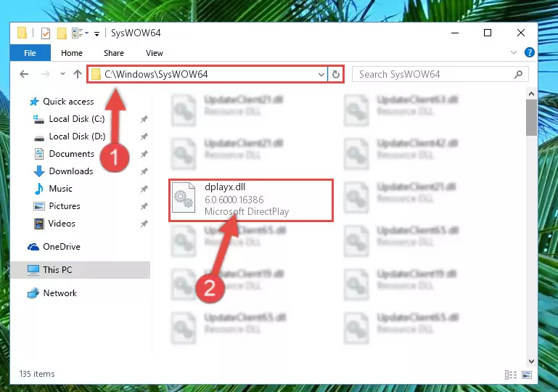Open Help with the question mark icon
This screenshot has height=392, width=558.
529,52
